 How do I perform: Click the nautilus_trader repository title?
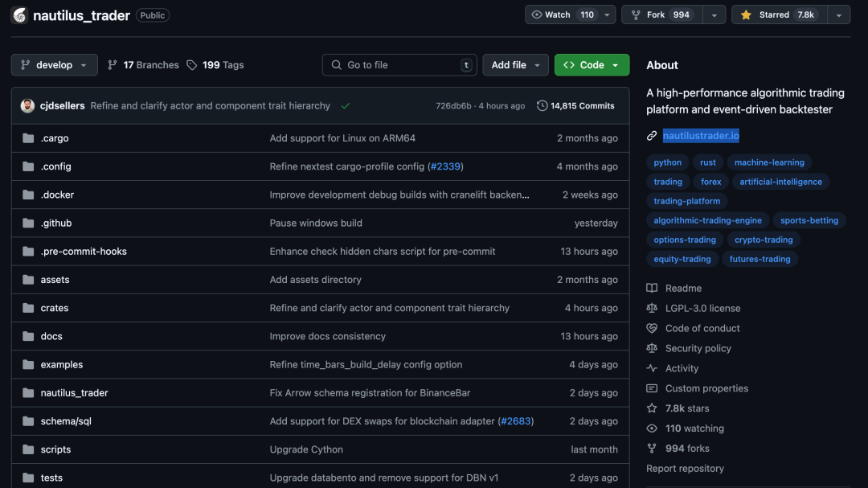pos(81,15)
